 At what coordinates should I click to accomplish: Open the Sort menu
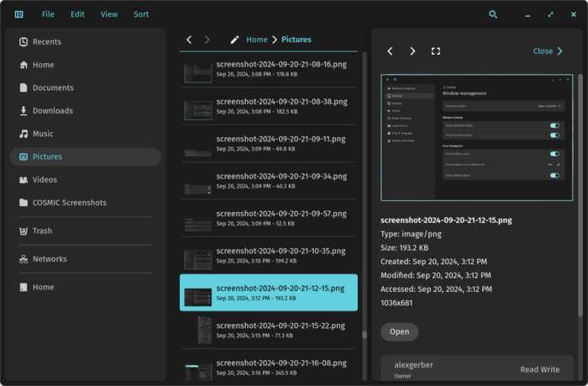tap(141, 14)
